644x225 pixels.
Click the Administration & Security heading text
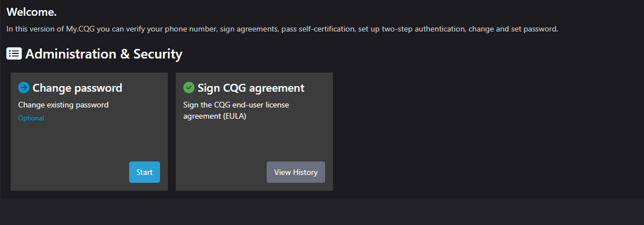[x=104, y=54]
